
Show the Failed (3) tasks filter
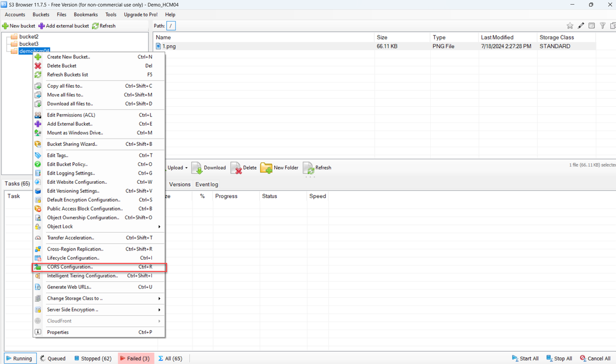(134, 358)
